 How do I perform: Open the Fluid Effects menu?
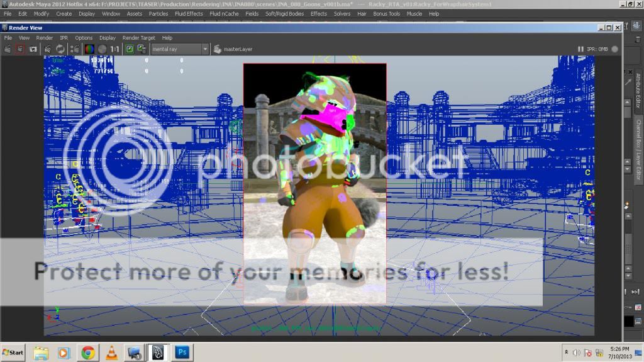coord(189,14)
